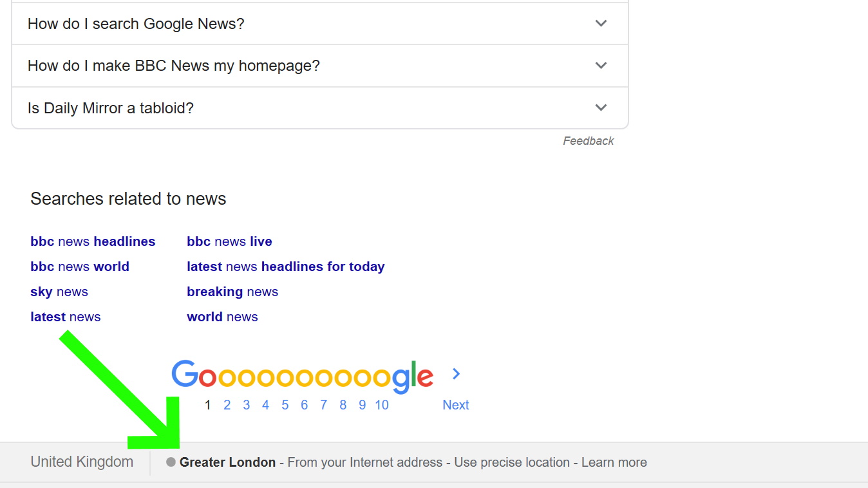Screen dimensions: 868x488
Task: Click the Next page link
Action: pyautogui.click(x=455, y=405)
